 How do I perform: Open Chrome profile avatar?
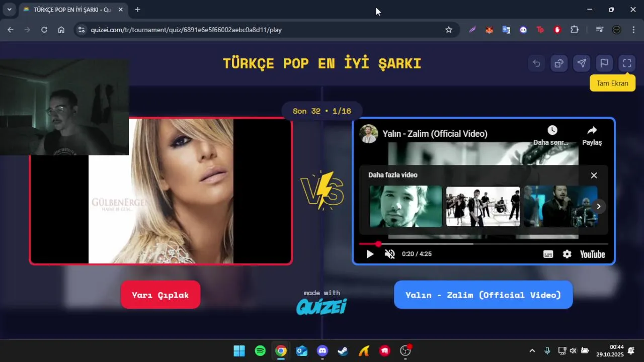pyautogui.click(x=616, y=30)
